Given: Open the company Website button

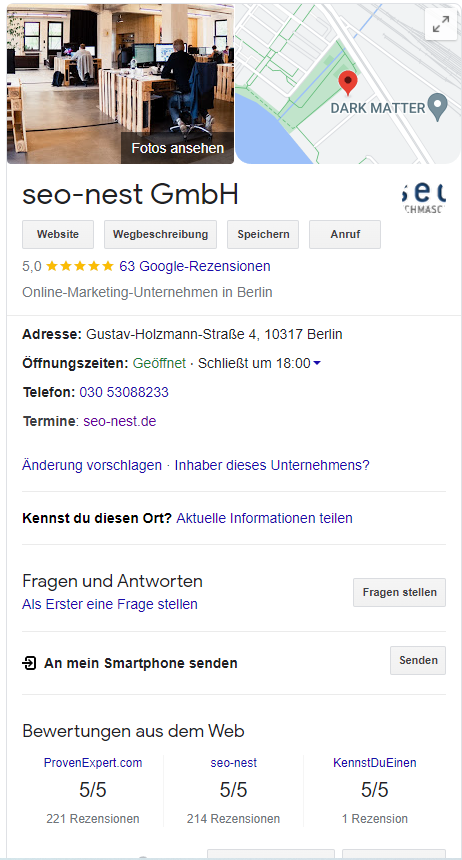Looking at the screenshot, I should tap(58, 234).
